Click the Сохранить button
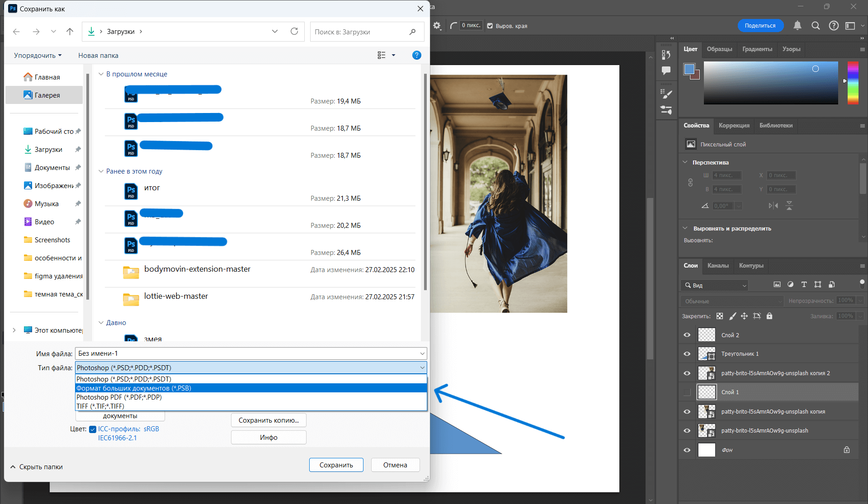This screenshot has height=504, width=868. [x=336, y=465]
